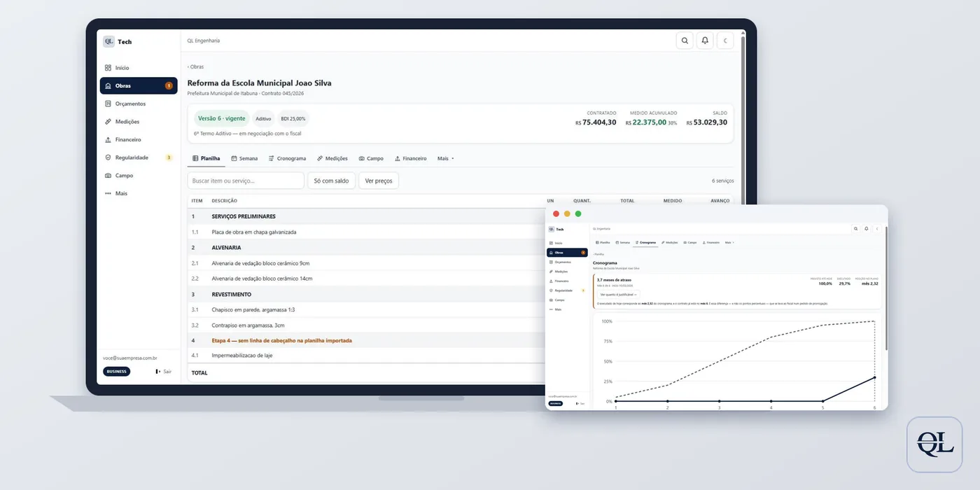Open search with the magnifier icon in main window
Screen dimensions: 980x490
click(x=685, y=41)
